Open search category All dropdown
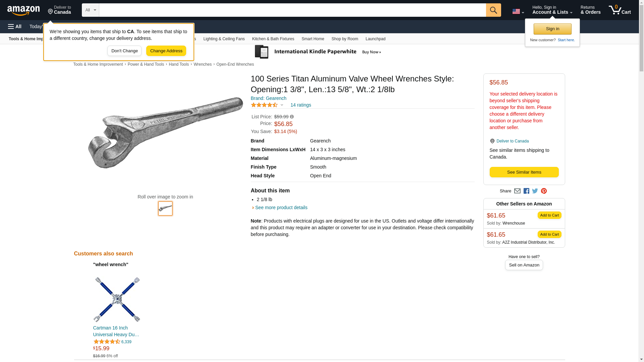 (90, 10)
